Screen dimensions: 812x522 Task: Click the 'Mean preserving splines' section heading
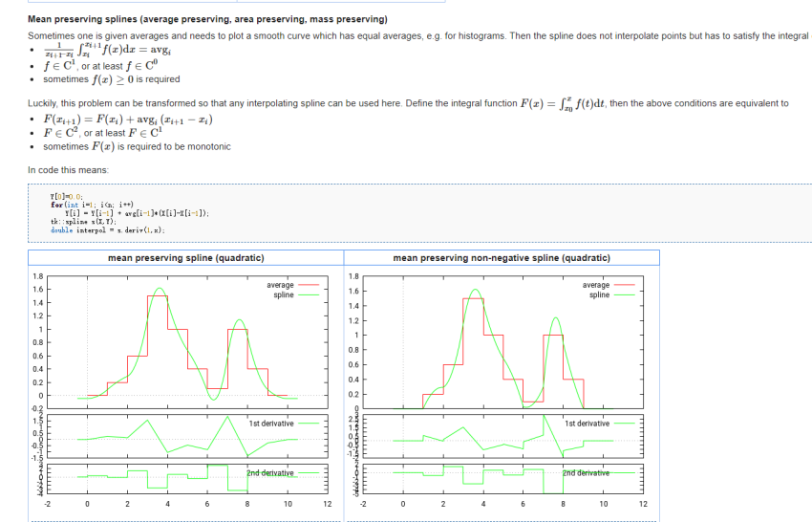(x=207, y=19)
